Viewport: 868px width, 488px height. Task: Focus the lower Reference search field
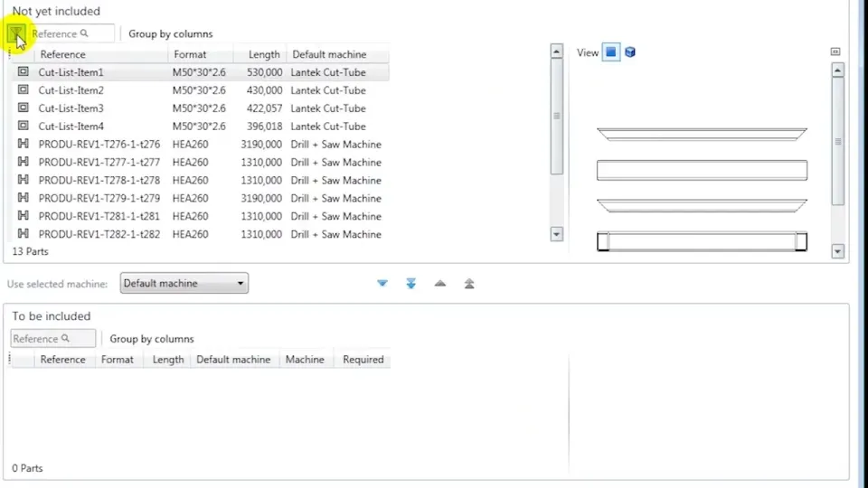pos(52,338)
